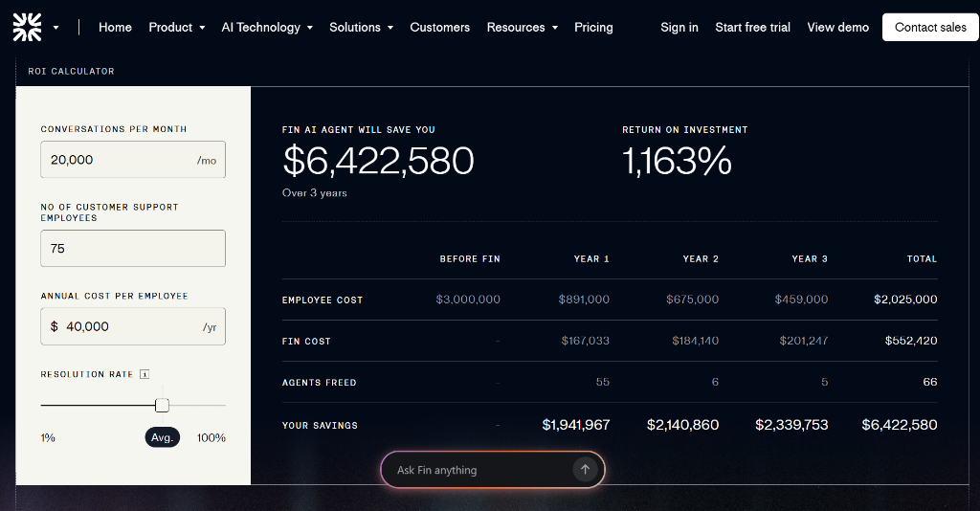Image resolution: width=980 pixels, height=511 pixels.
Task: Click Year 1 employee cost $891,000
Action: (x=584, y=300)
